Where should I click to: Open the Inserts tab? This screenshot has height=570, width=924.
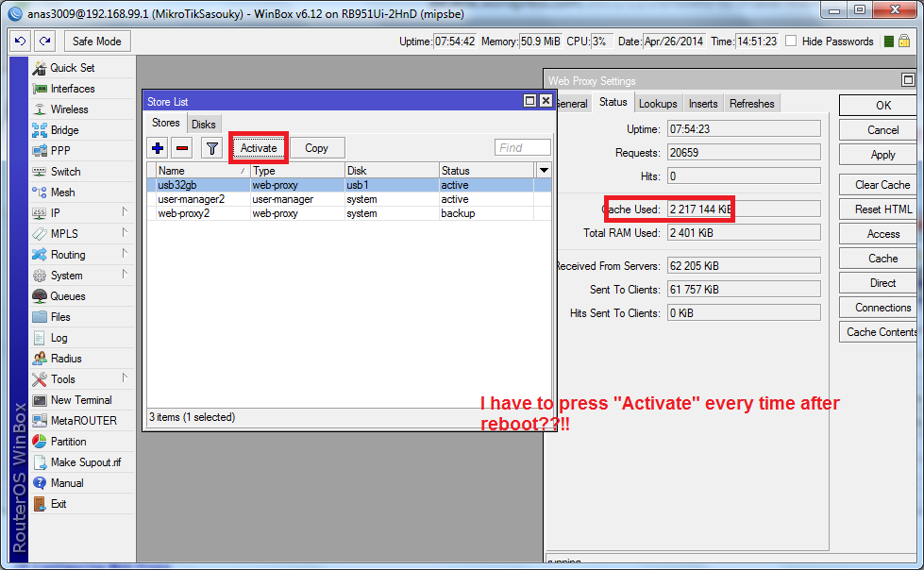tap(703, 104)
